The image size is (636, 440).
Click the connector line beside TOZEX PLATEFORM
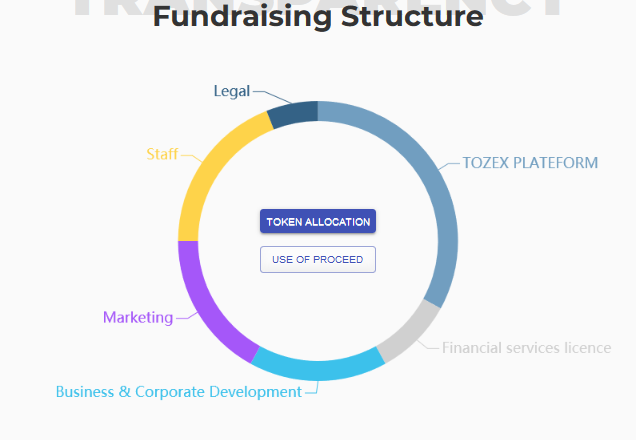click(x=449, y=166)
